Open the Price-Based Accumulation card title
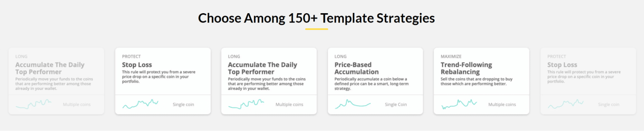The image size is (644, 131). 357,68
